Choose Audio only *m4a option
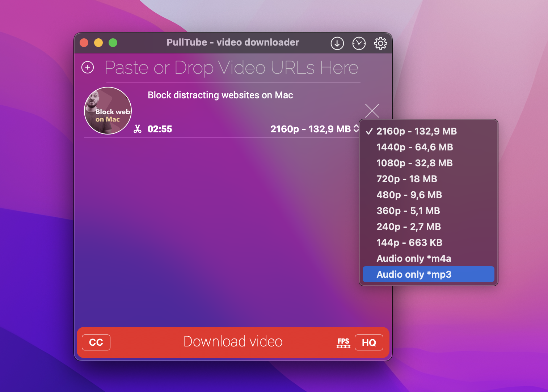The height and width of the screenshot is (392, 548). click(429, 259)
